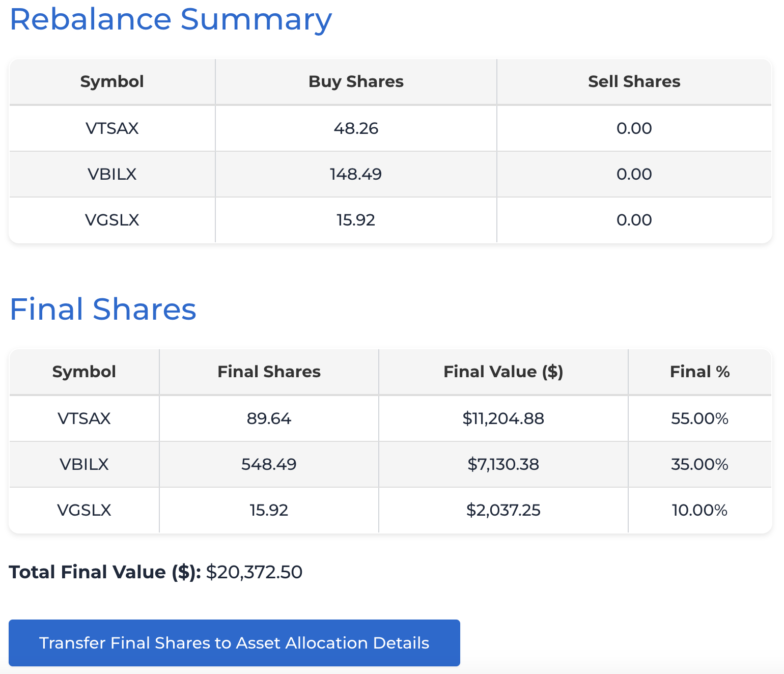The image size is (784, 674).
Task: Click the 10.00% final percentage for VGSLX
Action: coord(699,510)
